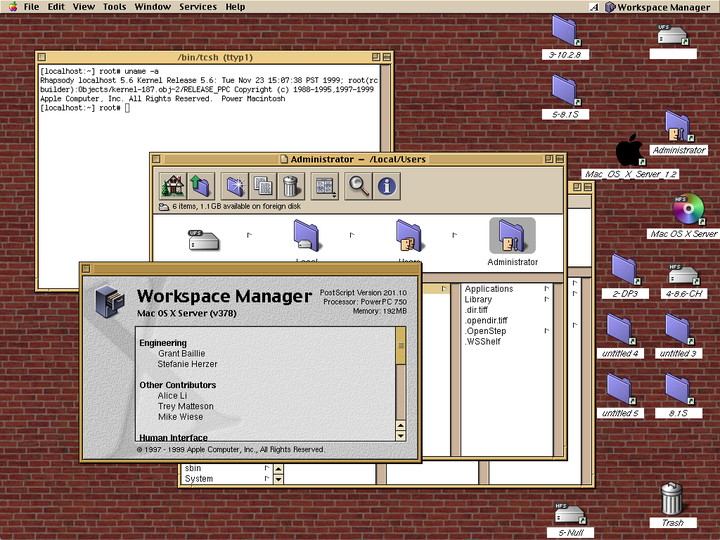Click the Duplicate toolbar icon

[x=263, y=186]
